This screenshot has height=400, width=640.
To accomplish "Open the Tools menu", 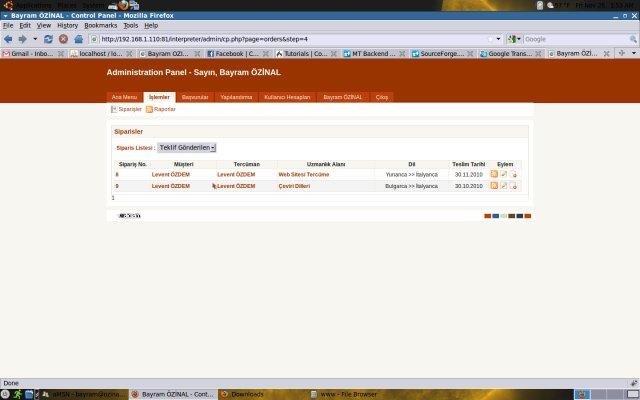I will pos(131,25).
